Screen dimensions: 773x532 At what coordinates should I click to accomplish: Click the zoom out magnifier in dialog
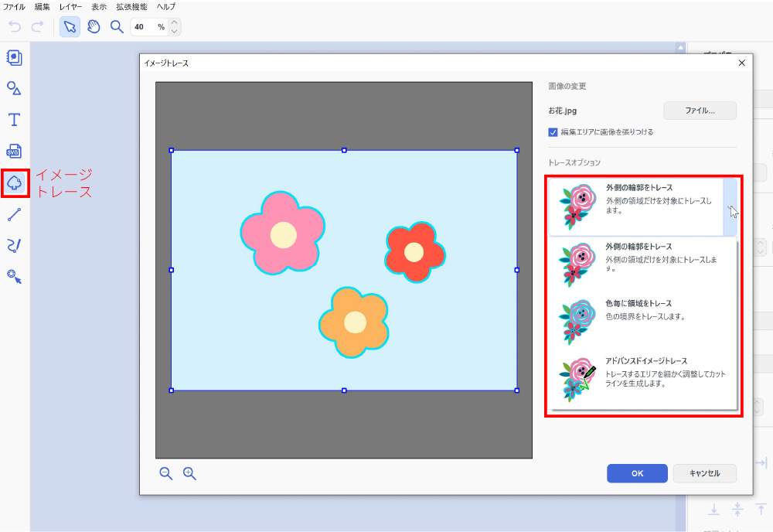[x=166, y=473]
